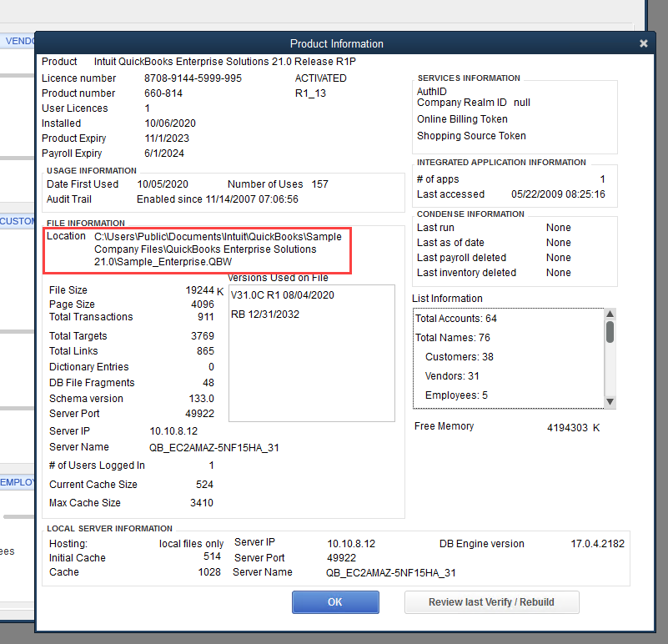The image size is (668, 644).
Task: Click Online Billing Token label
Action: (x=462, y=119)
